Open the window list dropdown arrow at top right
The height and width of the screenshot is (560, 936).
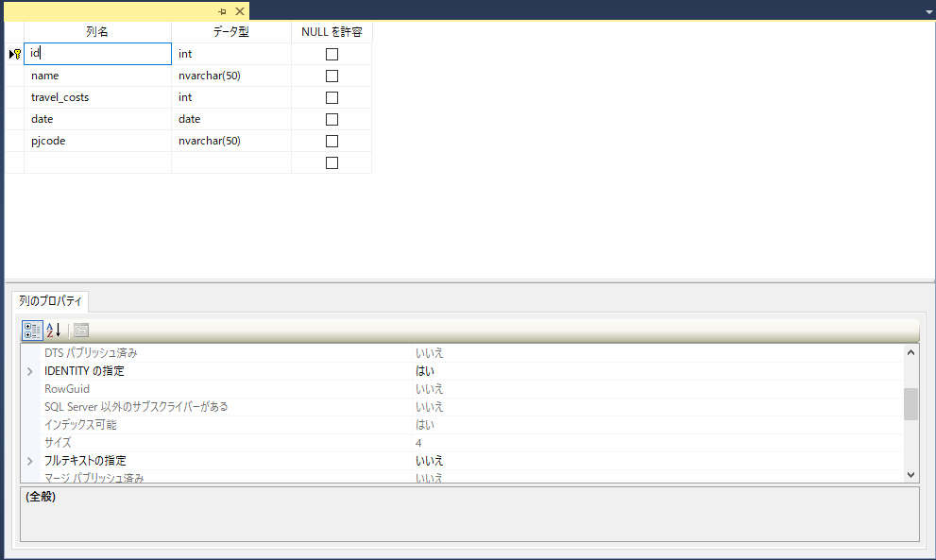point(928,12)
